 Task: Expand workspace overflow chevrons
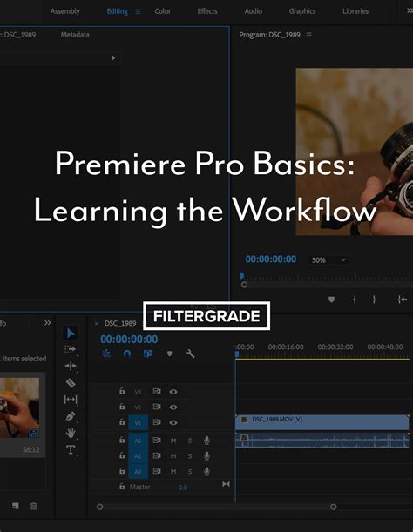[410, 10]
